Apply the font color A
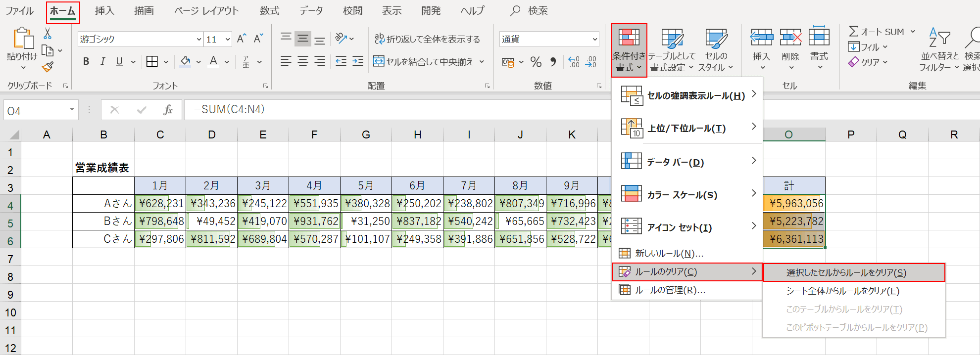The width and height of the screenshot is (980, 355). point(214,61)
